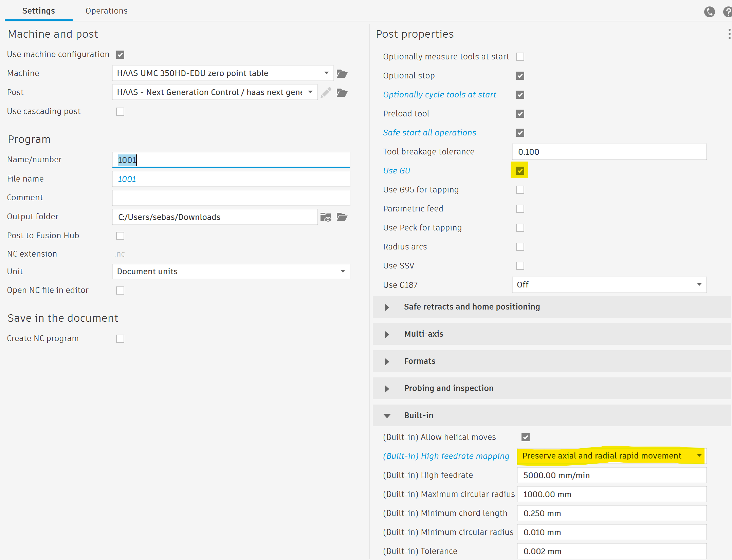The width and height of the screenshot is (732, 560).
Task: Edit Minimum chord length field
Action: (x=612, y=513)
